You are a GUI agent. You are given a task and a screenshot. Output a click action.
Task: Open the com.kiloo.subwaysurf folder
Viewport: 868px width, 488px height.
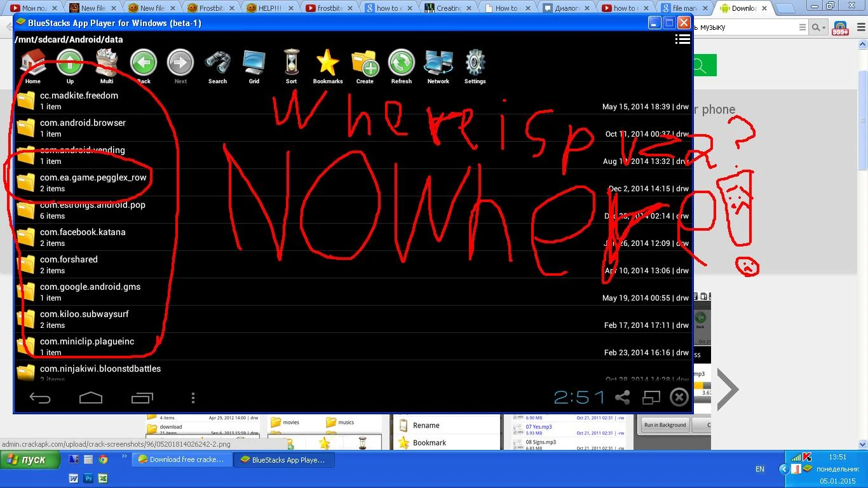[84, 319]
